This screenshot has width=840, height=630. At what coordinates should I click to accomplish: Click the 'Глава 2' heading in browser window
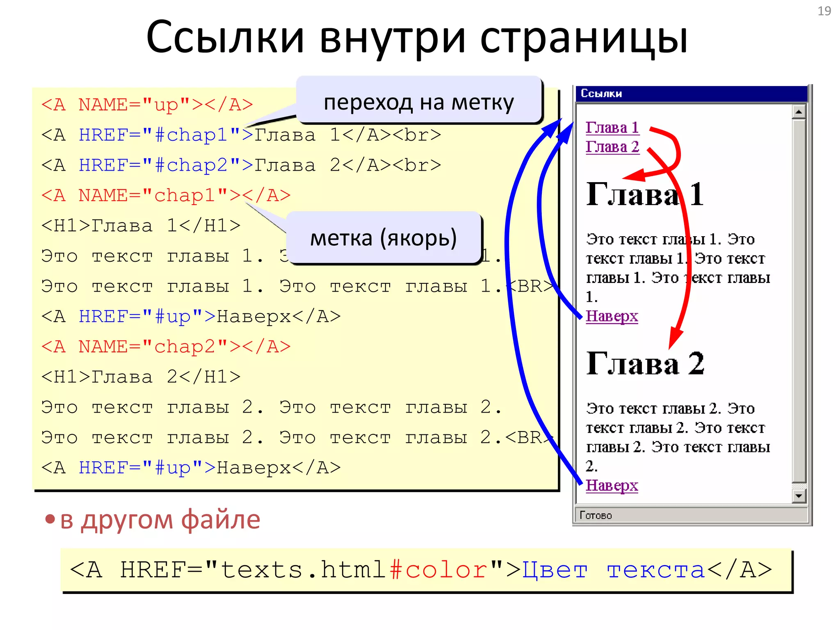tap(645, 363)
